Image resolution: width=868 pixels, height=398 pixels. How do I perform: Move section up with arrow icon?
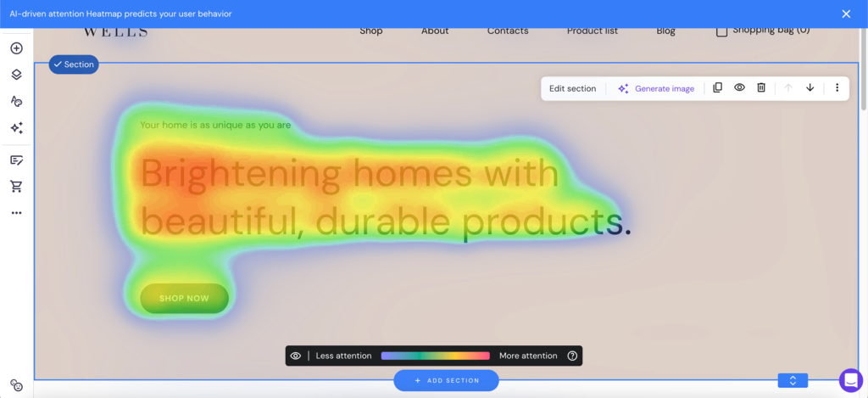tap(789, 87)
